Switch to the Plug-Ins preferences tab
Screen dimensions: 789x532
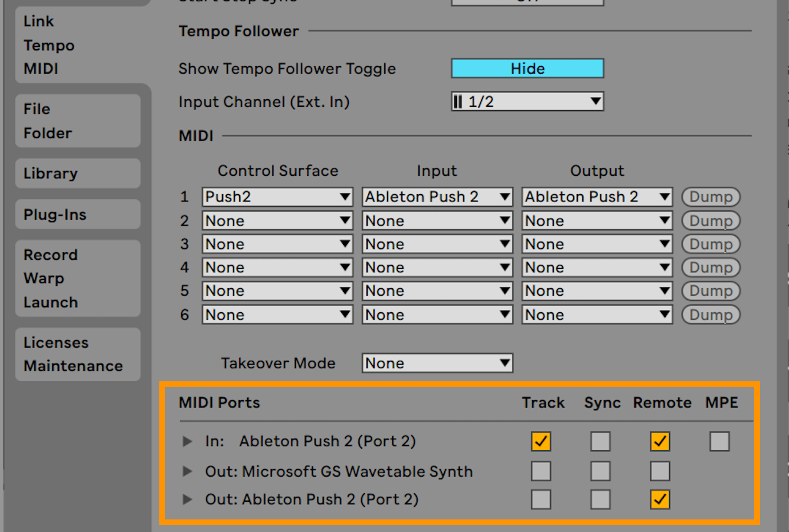point(55,214)
